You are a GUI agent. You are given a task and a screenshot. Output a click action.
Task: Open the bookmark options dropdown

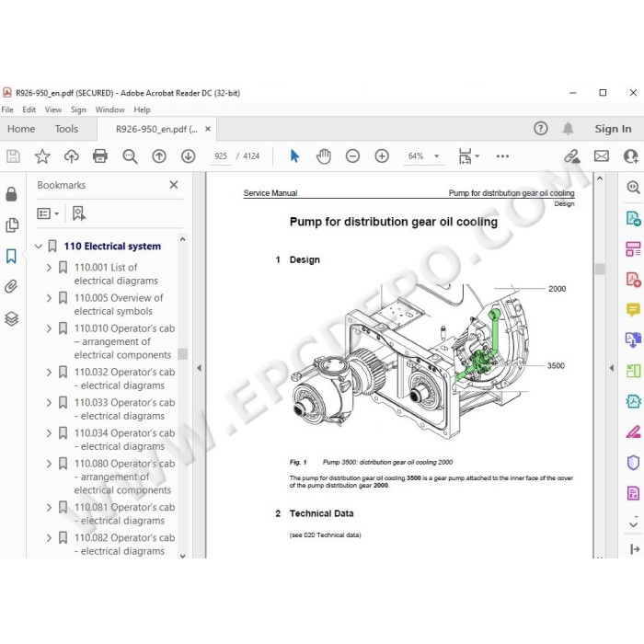coord(48,213)
